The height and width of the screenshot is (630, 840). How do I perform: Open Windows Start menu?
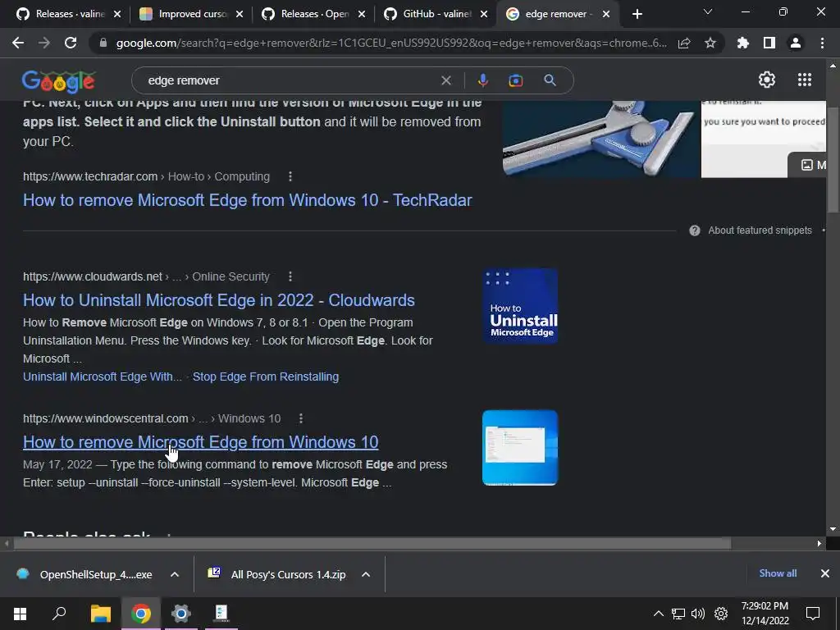20,614
